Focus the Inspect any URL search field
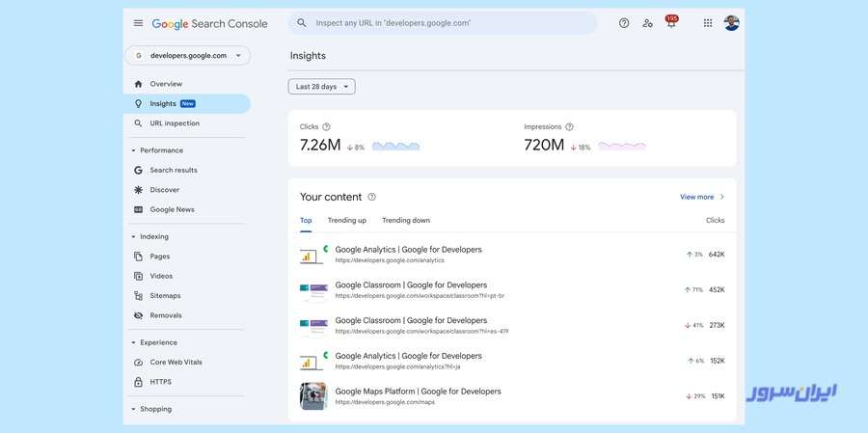Viewport: 868px width, 433px height. coord(443,23)
